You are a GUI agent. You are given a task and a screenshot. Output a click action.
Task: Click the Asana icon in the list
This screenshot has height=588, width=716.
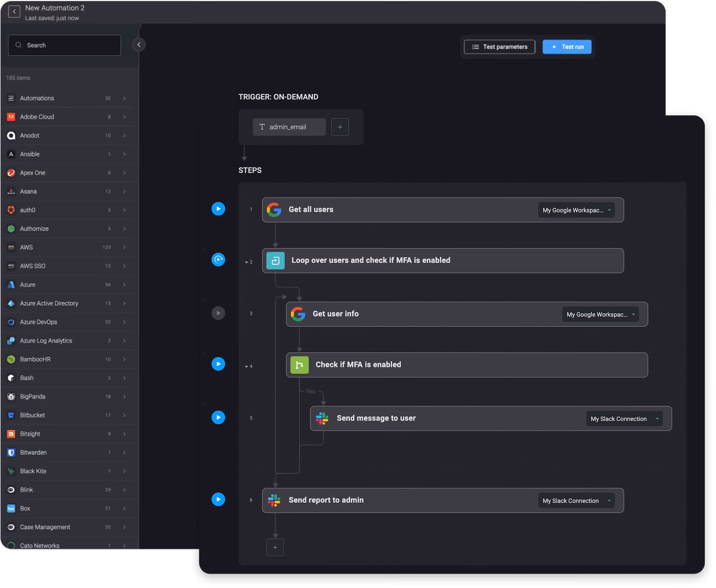[11, 191]
